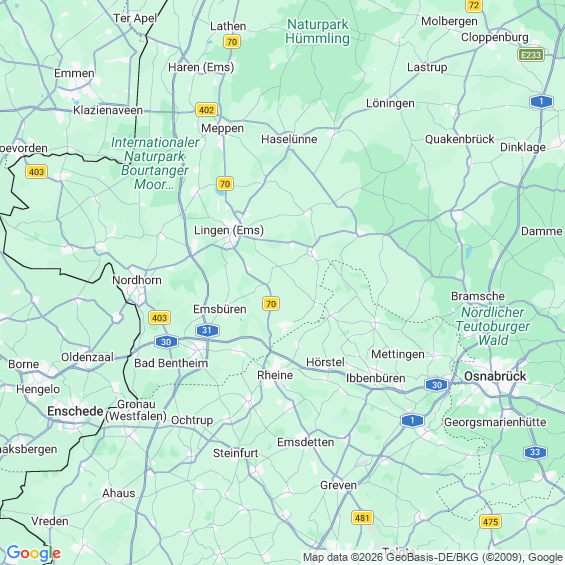This screenshot has width=565, height=565.
Task: Select the Meppen town label
Action: [222, 128]
